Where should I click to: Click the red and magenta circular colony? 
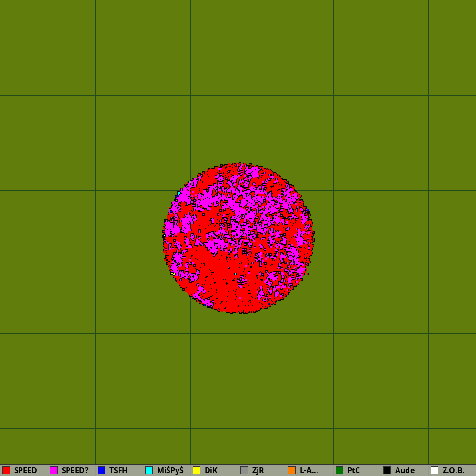(x=238, y=238)
